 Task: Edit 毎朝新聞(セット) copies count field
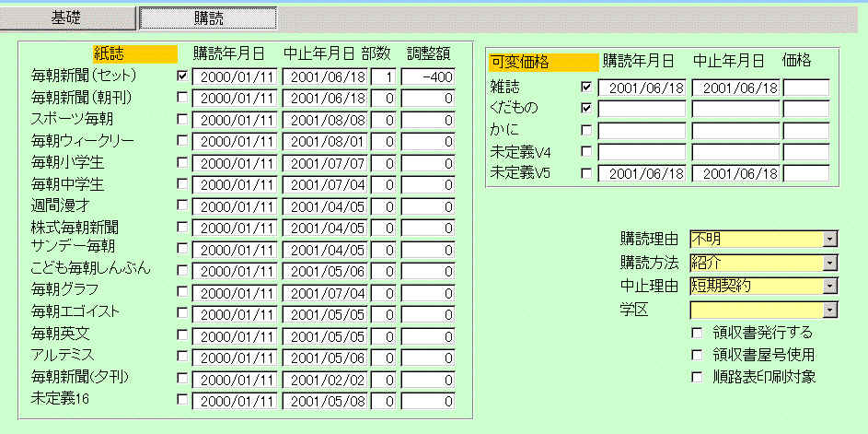click(384, 77)
